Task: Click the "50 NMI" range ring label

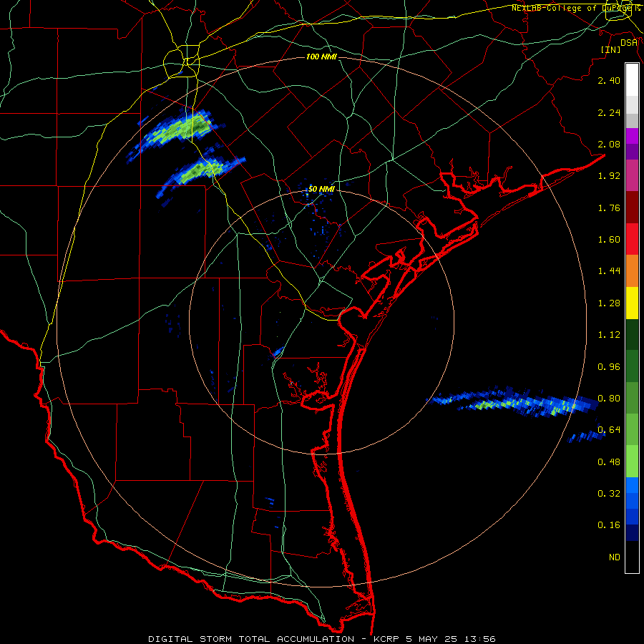Action: click(321, 189)
